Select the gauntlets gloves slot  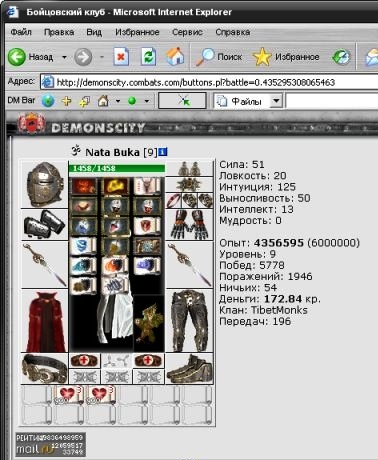[189, 225]
